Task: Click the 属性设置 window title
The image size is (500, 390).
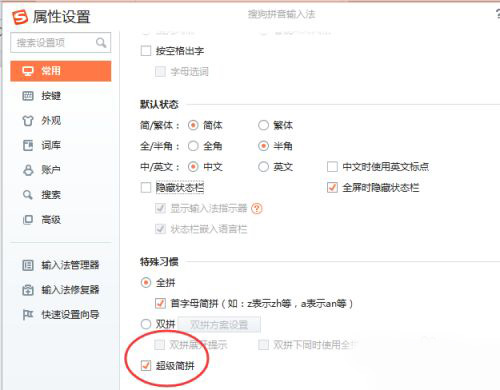Action: pyautogui.click(x=62, y=17)
